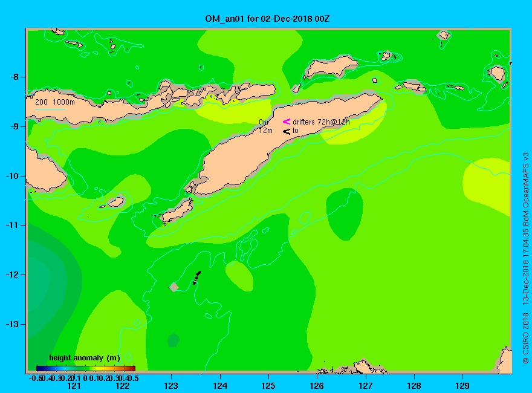Click longitude label 127
The height and width of the screenshot is (393, 532).
coord(366,386)
